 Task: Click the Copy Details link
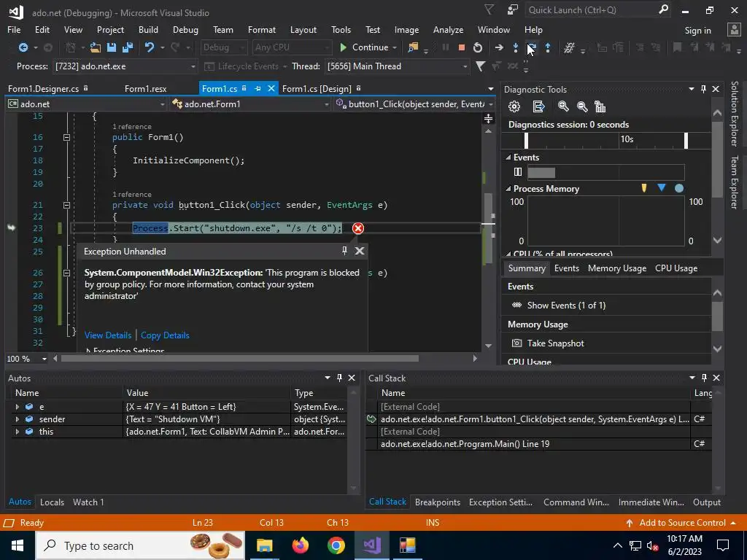[x=165, y=335]
